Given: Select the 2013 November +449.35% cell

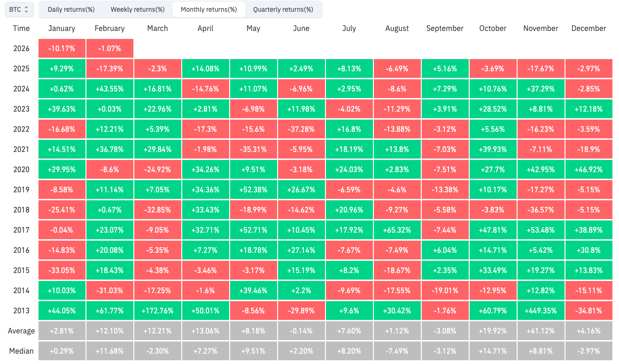Looking at the screenshot, I should coord(541,311).
